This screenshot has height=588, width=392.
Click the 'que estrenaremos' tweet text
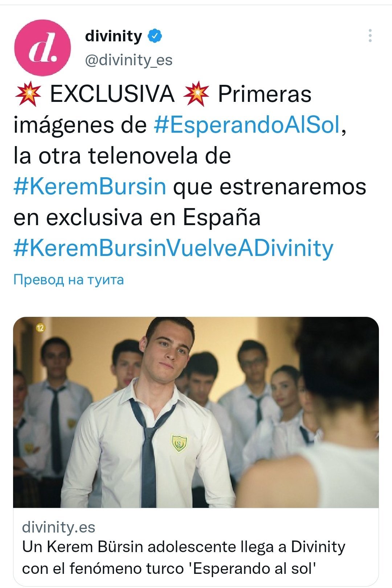[x=269, y=187]
